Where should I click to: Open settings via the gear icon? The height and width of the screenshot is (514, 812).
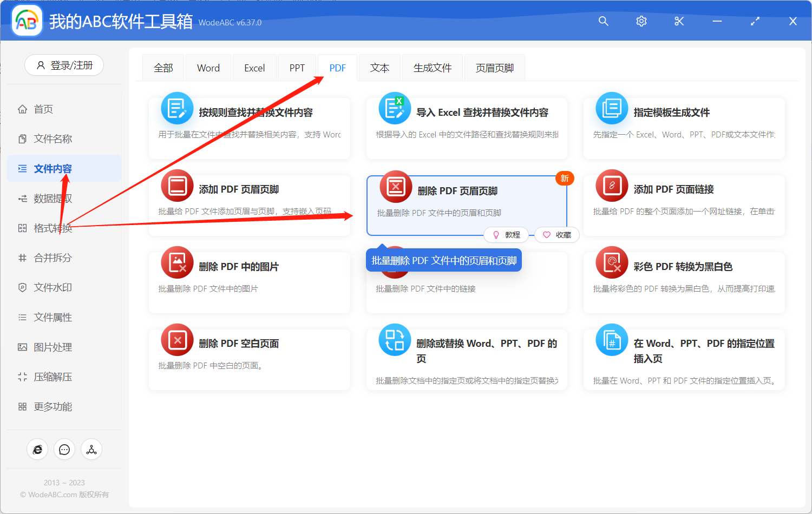click(x=641, y=21)
